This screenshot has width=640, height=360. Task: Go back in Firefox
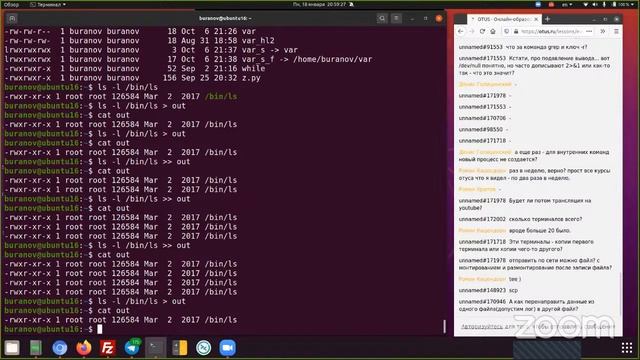pyautogui.click(x=460, y=31)
